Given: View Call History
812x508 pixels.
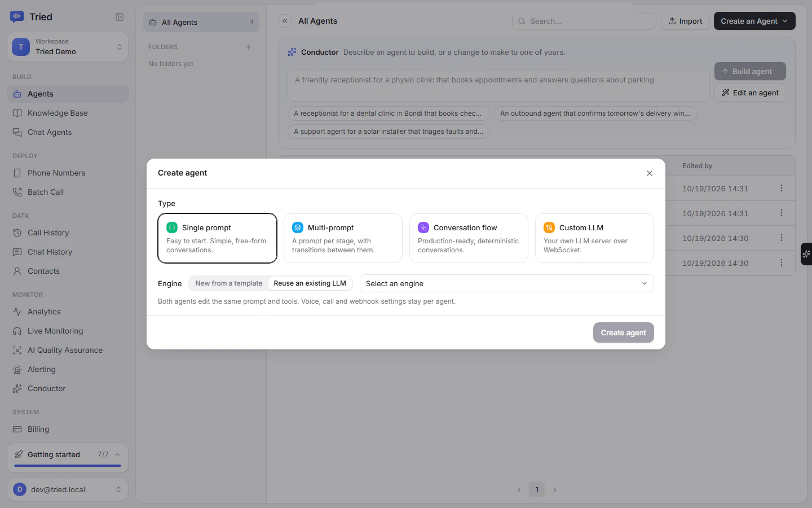Looking at the screenshot, I should click(x=68, y=233).
